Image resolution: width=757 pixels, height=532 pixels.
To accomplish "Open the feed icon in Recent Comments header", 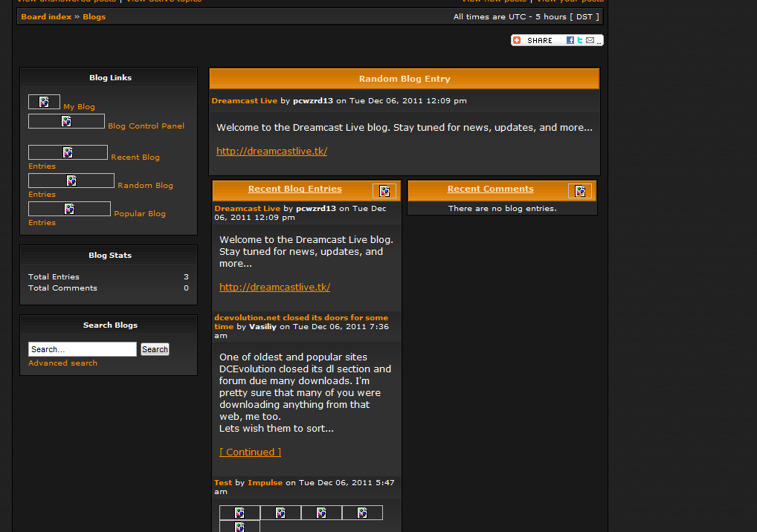I will click(580, 191).
